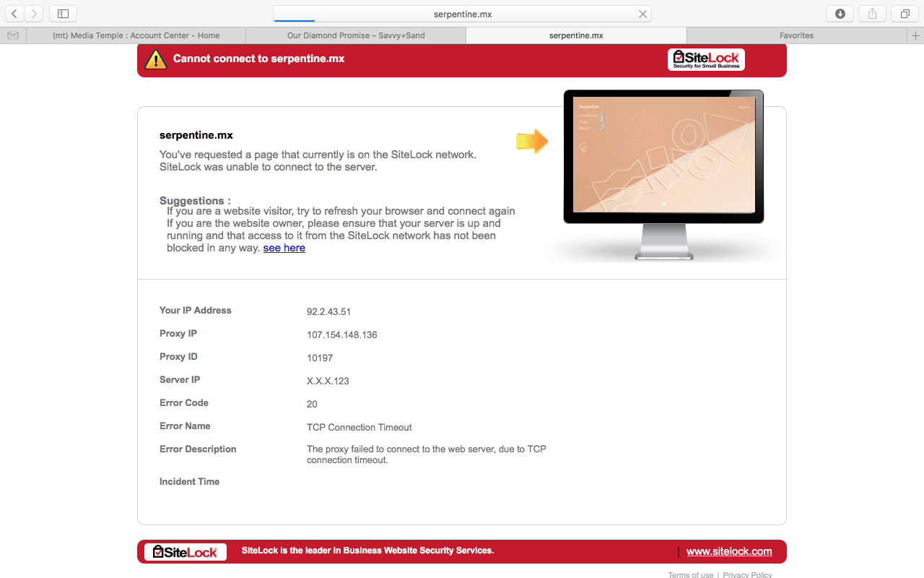Click the error code value 20
The height and width of the screenshot is (578, 924).
(312, 405)
